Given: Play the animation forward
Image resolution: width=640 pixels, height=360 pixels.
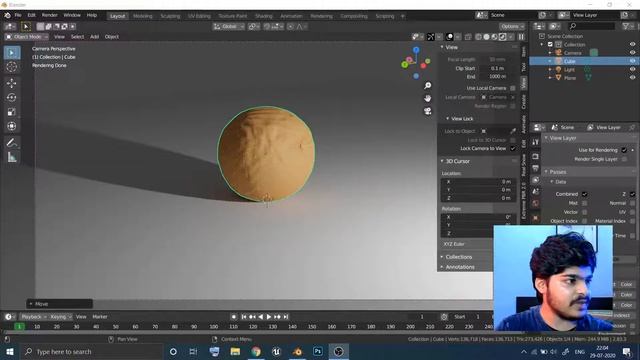Looking at the screenshot, I should pos(269,317).
